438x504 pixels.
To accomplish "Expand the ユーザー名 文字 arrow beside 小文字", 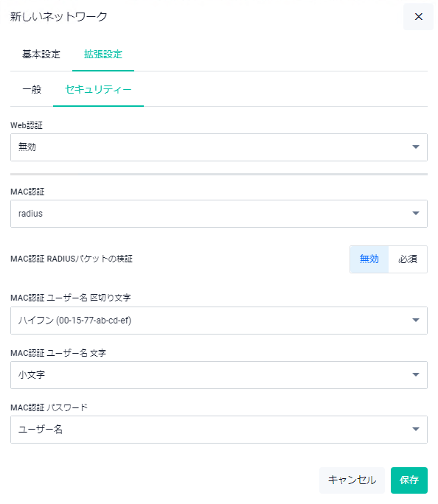I will click(415, 375).
